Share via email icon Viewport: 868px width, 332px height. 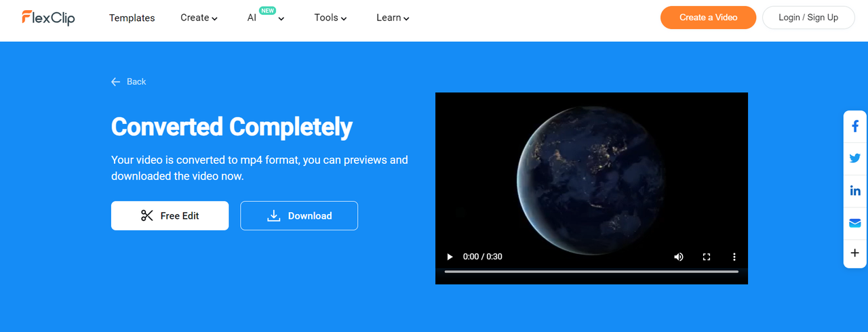855,223
